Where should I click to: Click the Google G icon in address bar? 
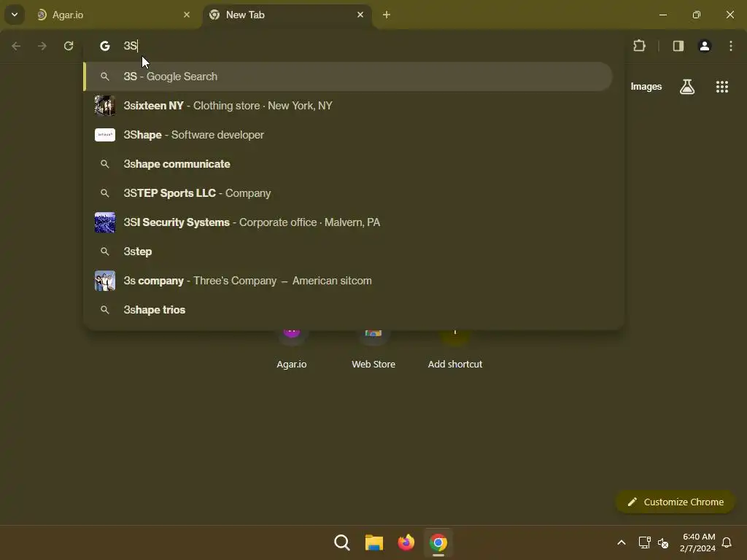coord(105,46)
